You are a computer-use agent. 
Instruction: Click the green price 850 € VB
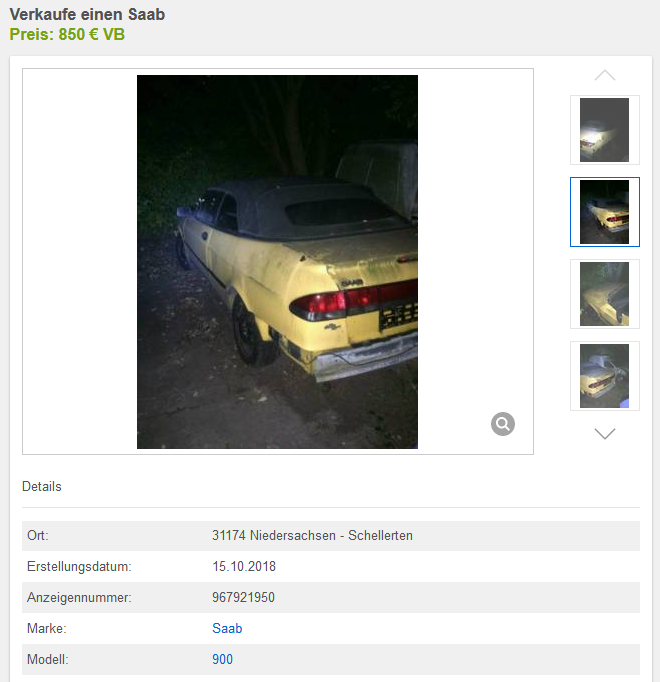click(67, 34)
